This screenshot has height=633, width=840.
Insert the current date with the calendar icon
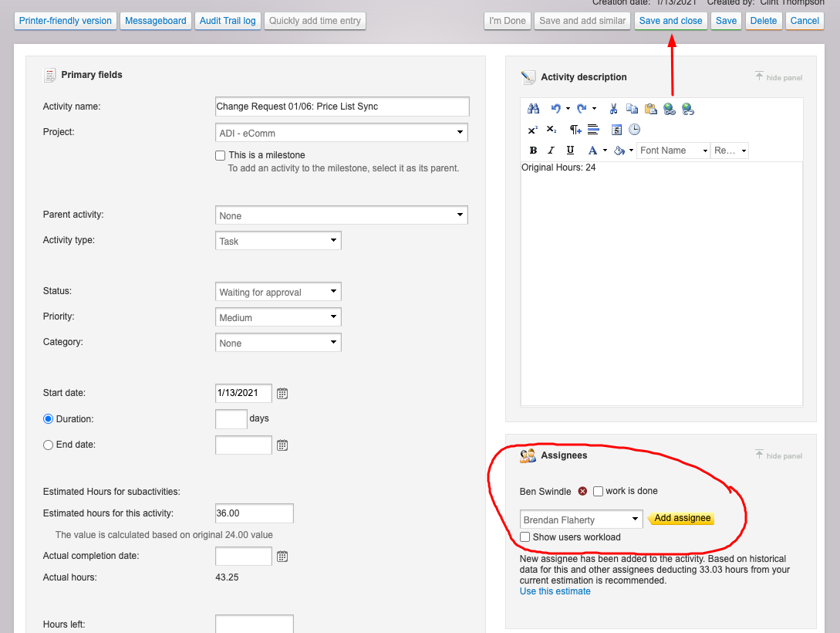coord(616,129)
